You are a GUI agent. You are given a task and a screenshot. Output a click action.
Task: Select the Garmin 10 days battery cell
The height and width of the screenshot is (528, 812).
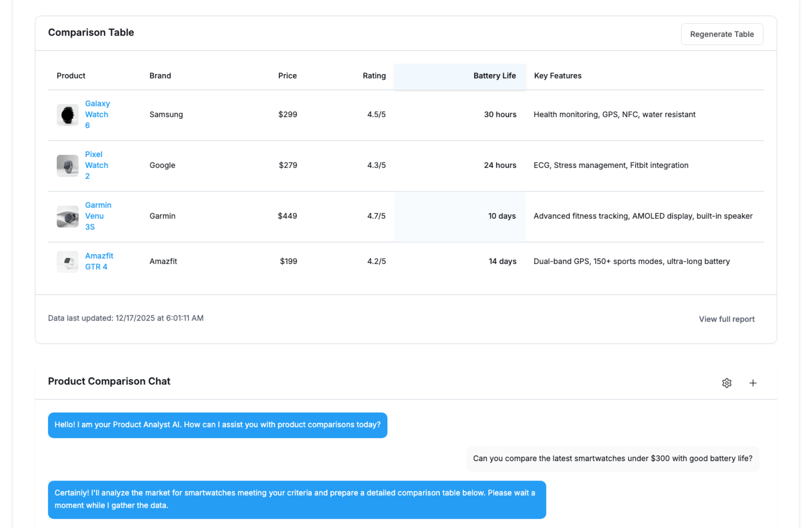tap(502, 216)
